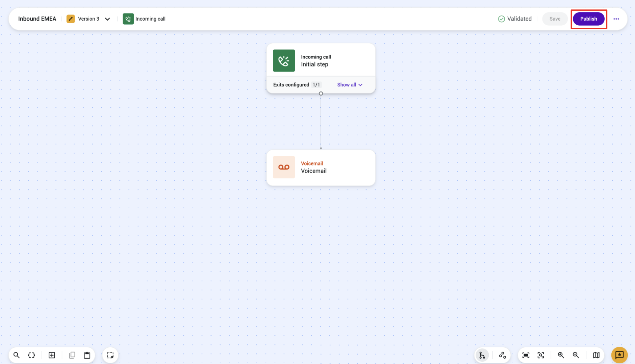Click the focus on selection icon

[x=541, y=355]
